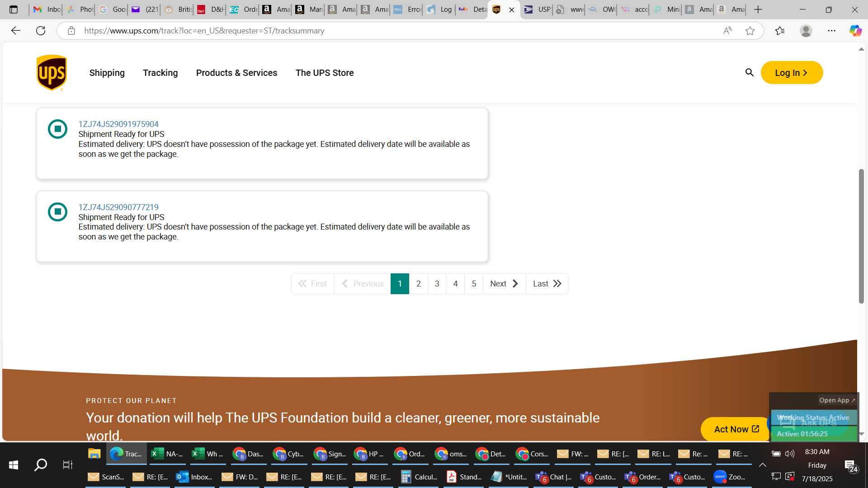Image resolution: width=868 pixels, height=488 pixels.
Task: Open NA- Excel workbook in taskbar
Action: pyautogui.click(x=167, y=454)
